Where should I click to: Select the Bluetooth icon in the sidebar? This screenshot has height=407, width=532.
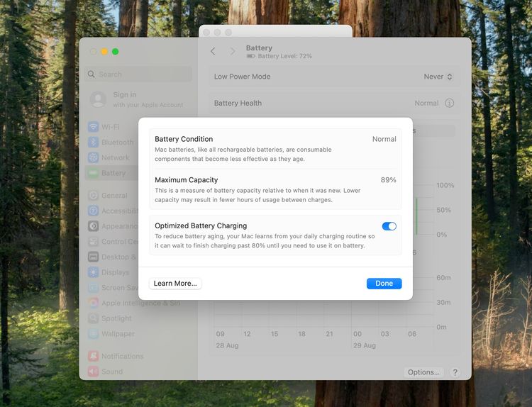[x=94, y=142]
